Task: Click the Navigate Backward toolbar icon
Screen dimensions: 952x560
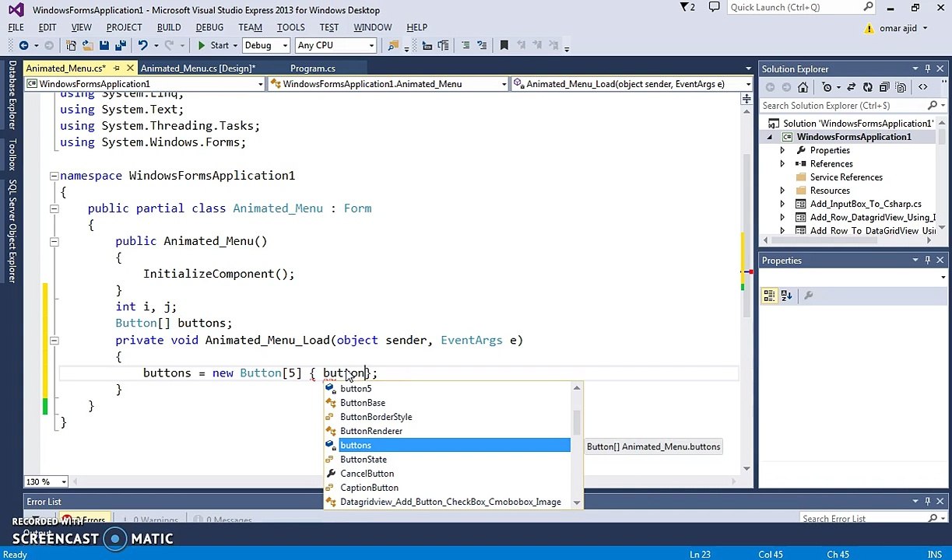Action: (23, 46)
